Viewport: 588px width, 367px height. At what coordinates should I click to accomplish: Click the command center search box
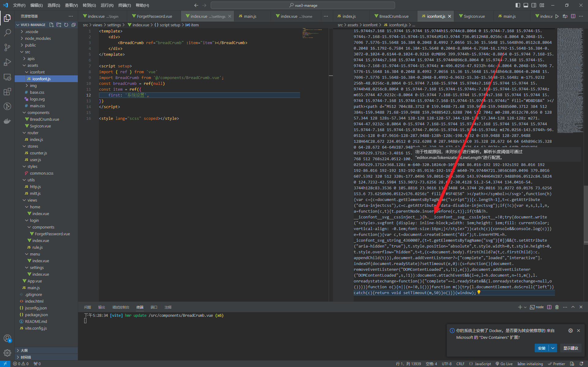point(303,5)
